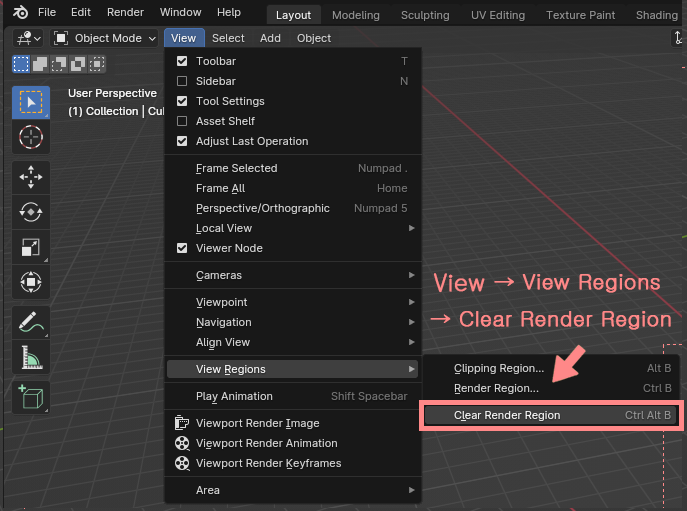
Task: Expand the Area submenu
Action: (x=293, y=490)
